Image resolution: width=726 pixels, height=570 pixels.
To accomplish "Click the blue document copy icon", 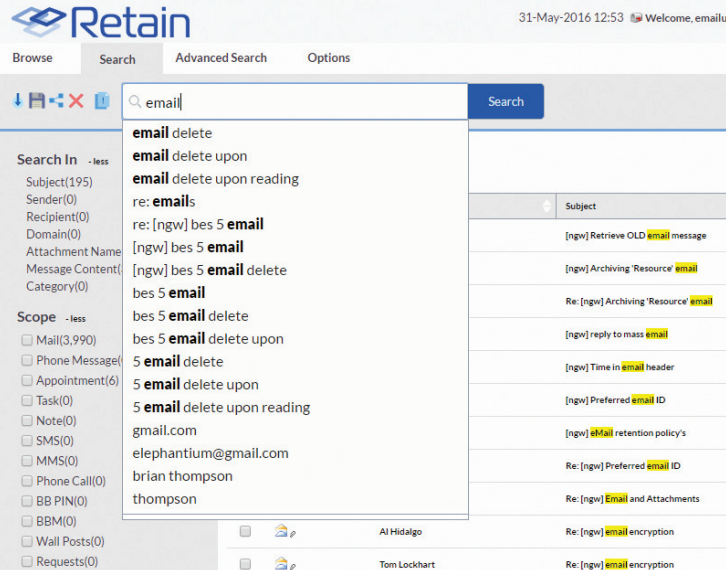I will pos(101,101).
